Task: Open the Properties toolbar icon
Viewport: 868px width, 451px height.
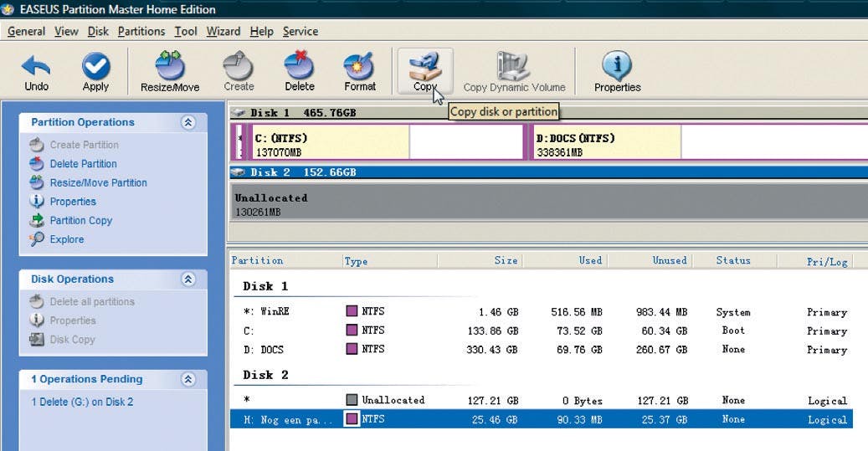Action: (x=617, y=66)
